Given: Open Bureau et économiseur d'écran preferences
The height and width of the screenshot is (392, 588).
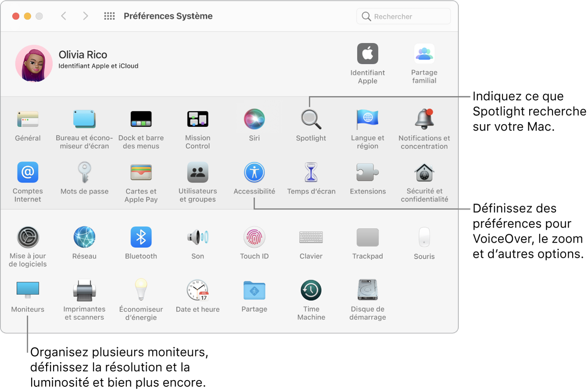Looking at the screenshot, I should coord(84,119).
